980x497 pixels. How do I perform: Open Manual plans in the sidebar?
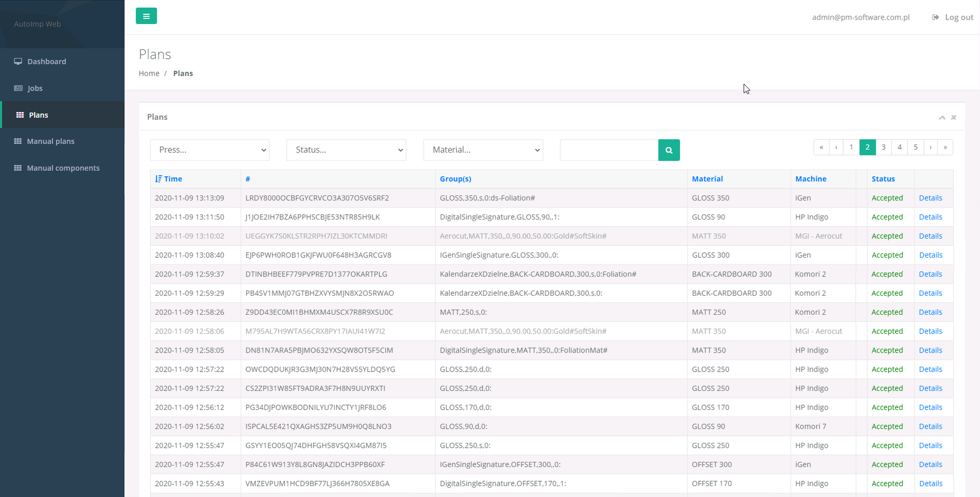coord(50,141)
